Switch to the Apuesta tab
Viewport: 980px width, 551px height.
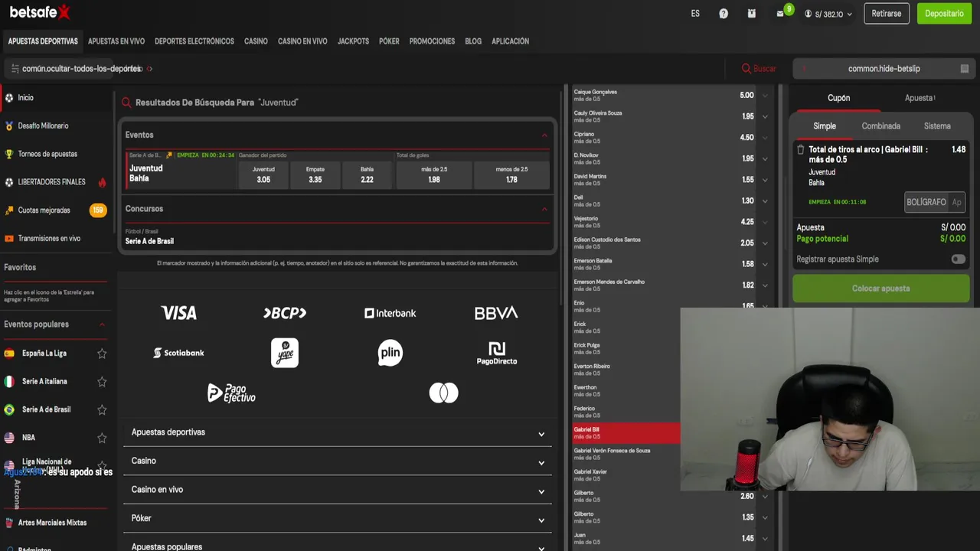pos(920,98)
